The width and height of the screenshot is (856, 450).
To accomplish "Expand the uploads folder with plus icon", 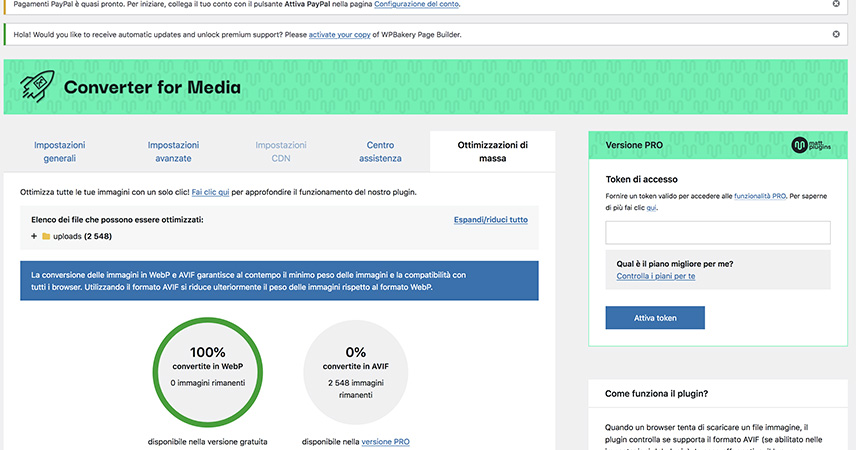I will (33, 236).
